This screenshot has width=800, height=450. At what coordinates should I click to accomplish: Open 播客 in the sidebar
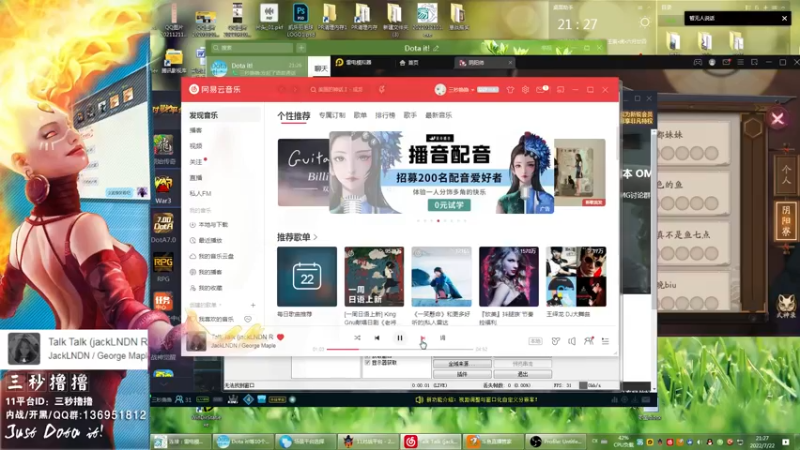[196, 131]
